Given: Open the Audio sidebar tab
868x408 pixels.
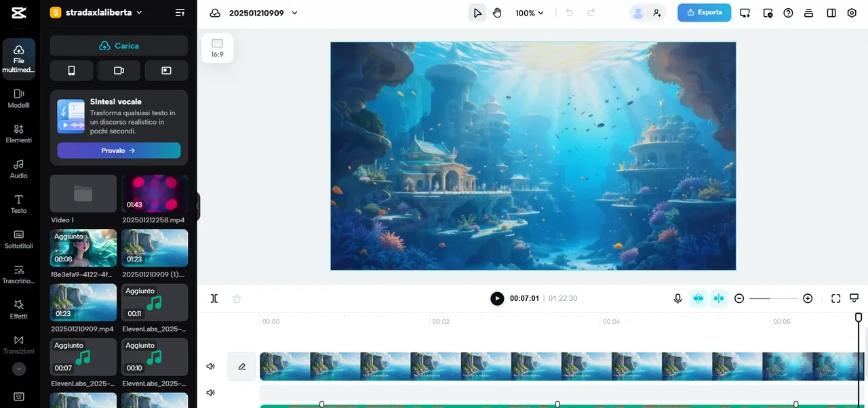Looking at the screenshot, I should tap(19, 169).
